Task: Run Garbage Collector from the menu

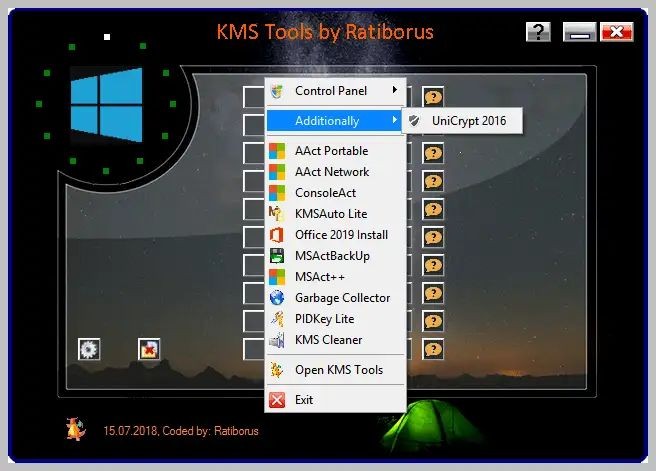Action: pyautogui.click(x=342, y=298)
